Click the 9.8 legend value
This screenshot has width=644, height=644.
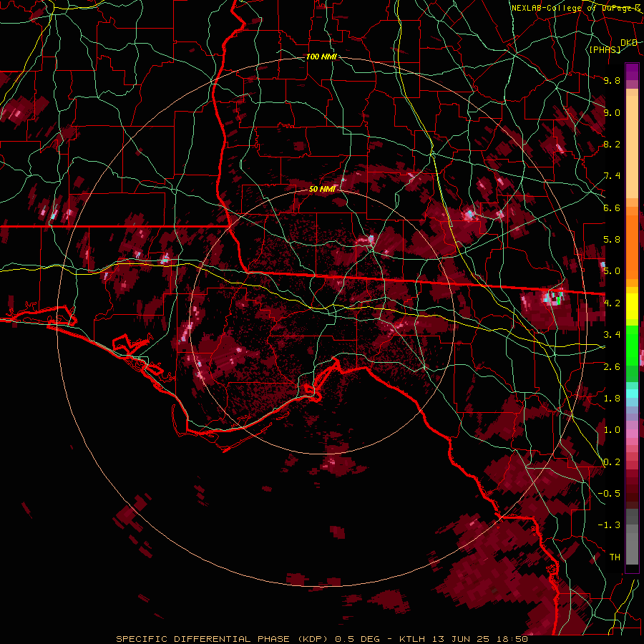[612, 80]
